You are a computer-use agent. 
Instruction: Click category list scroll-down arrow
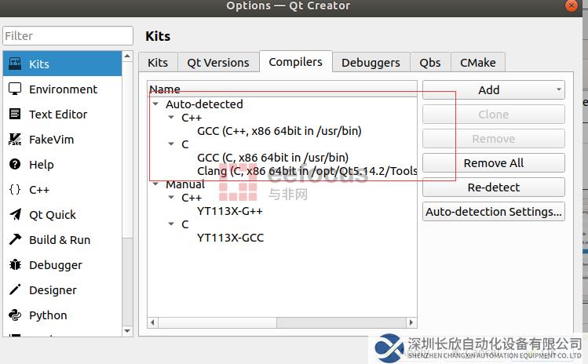(127, 331)
